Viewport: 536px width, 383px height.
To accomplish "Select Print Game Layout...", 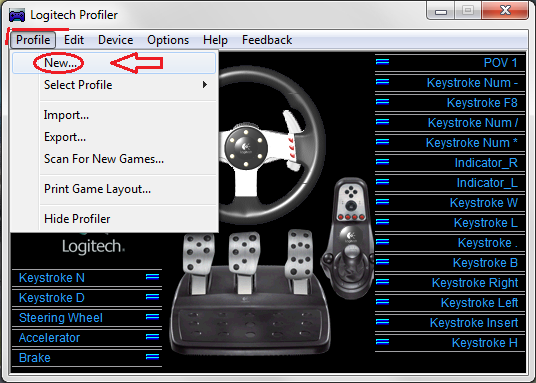I will 114,189.
